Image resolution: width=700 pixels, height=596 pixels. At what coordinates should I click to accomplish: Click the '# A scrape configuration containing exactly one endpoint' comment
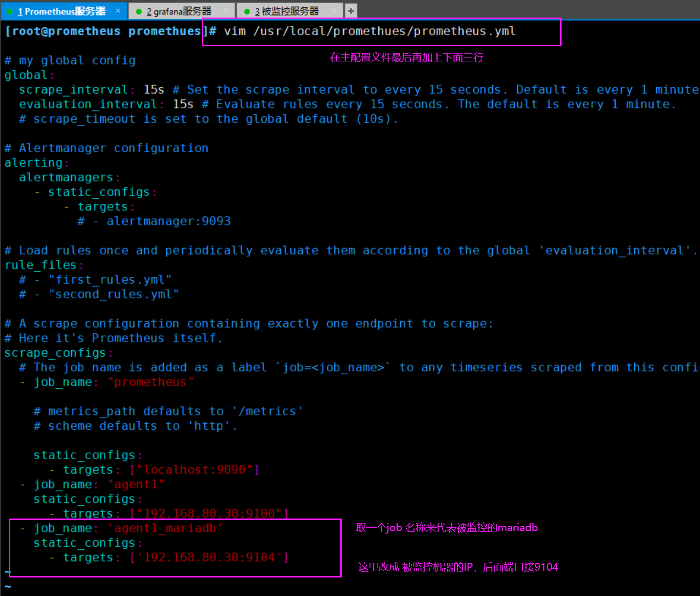[x=249, y=324]
